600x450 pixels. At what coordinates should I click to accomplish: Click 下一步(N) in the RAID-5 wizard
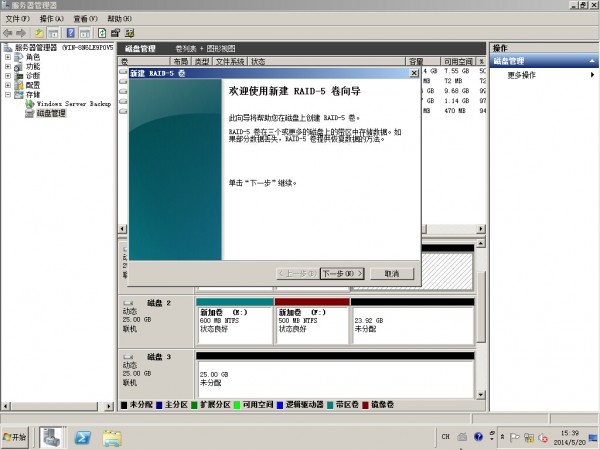(341, 273)
